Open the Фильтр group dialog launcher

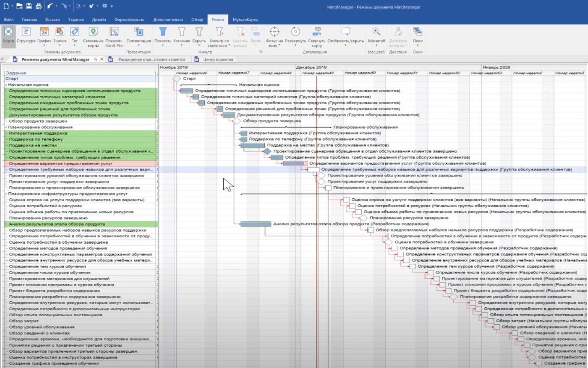click(x=260, y=52)
